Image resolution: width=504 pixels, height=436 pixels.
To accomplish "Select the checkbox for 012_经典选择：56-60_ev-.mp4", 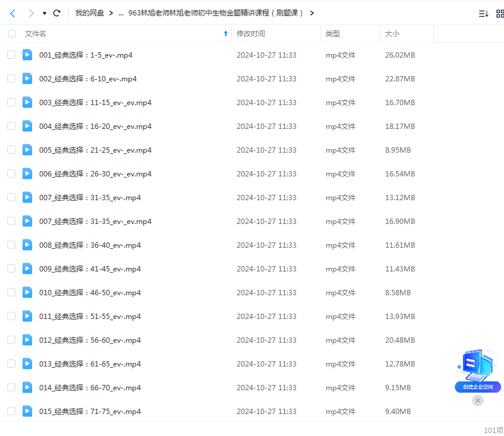I will [x=11, y=340].
